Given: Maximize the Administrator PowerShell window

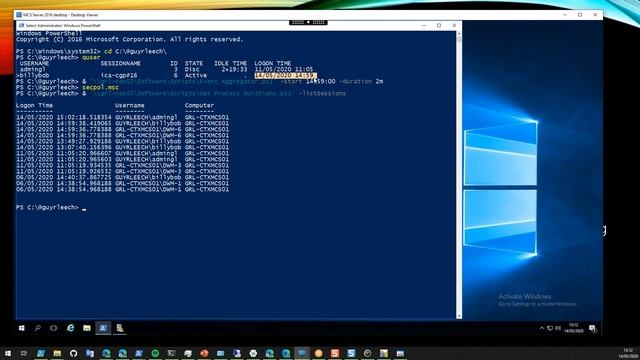Looking at the screenshot, I should click(439, 25).
